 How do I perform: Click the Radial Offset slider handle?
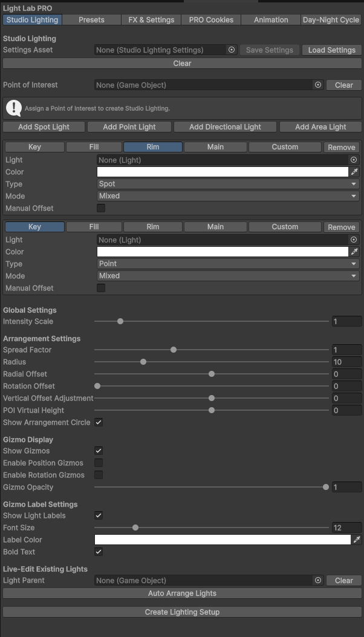pos(211,374)
